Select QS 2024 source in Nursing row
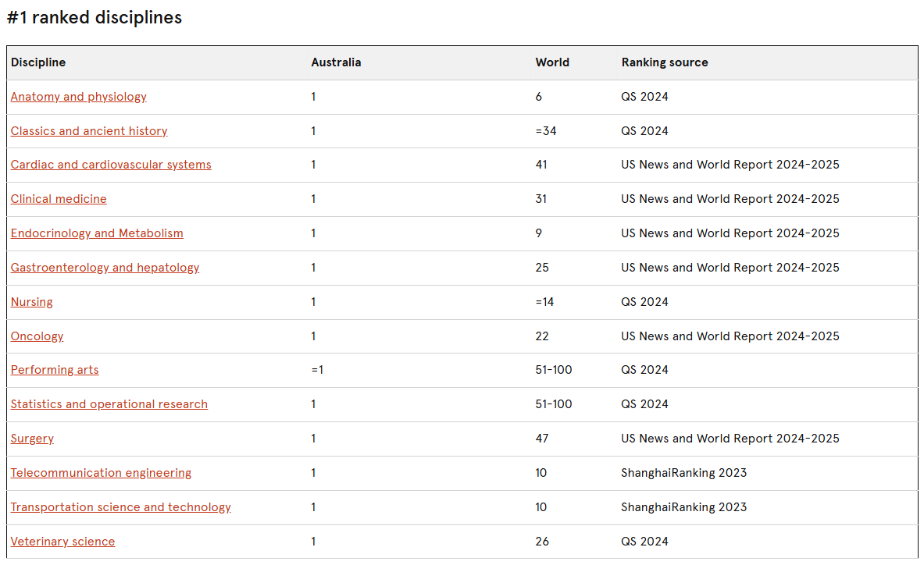The height and width of the screenshot is (565, 924). point(644,302)
